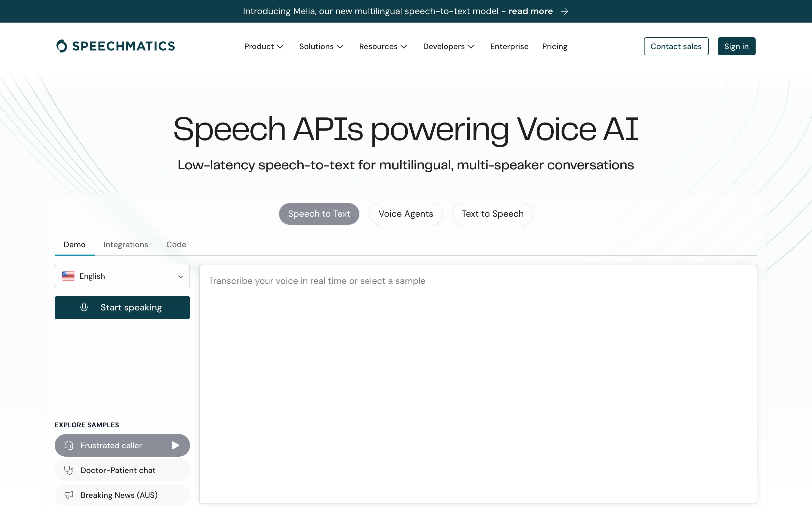Open the Enterprise page
812x508 pixels.
click(509, 46)
